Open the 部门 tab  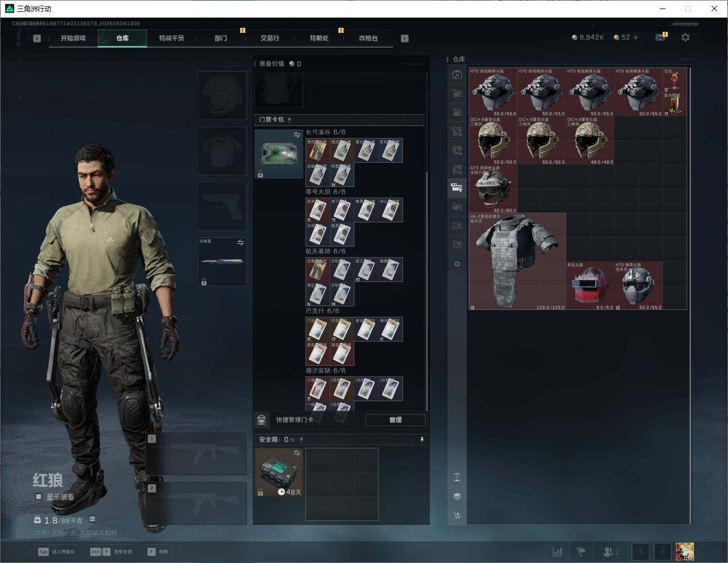[x=221, y=38]
